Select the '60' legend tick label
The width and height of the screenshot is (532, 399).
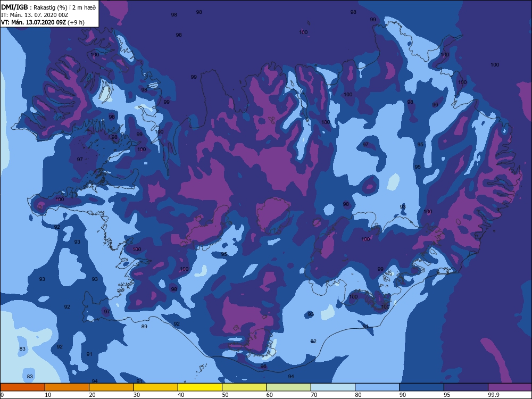(270, 395)
